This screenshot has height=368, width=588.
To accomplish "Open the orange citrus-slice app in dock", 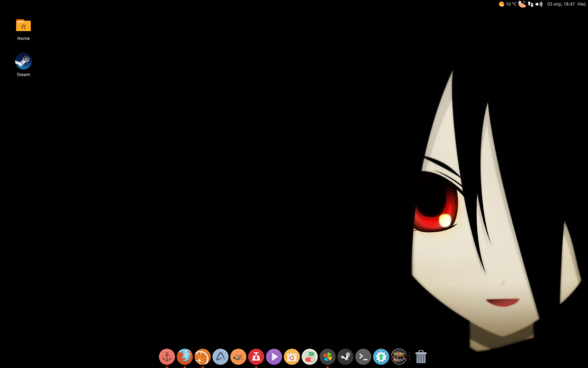I will pyautogui.click(x=202, y=357).
